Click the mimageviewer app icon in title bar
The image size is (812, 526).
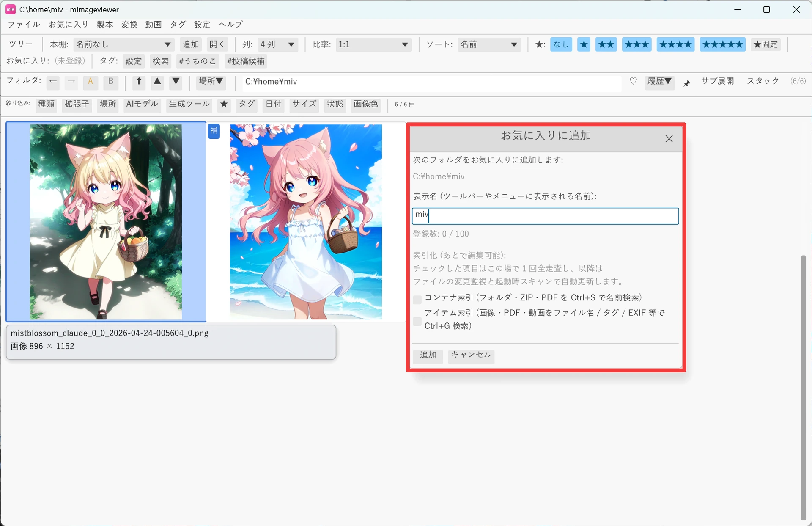(10, 9)
